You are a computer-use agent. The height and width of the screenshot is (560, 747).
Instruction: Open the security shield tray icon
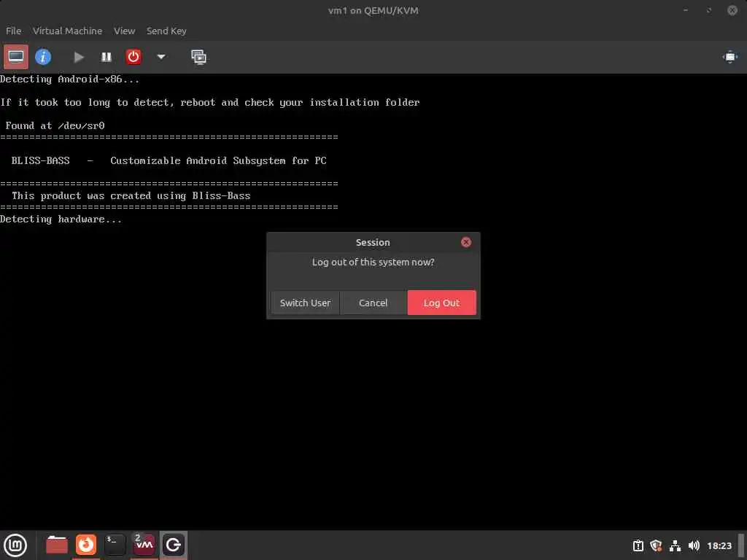pyautogui.click(x=656, y=545)
